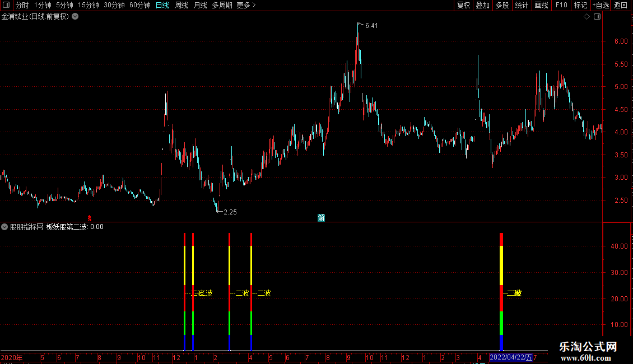Screen dimensions: 633x364
Task: Expand the 更多 periods menu
Action: 246,5
